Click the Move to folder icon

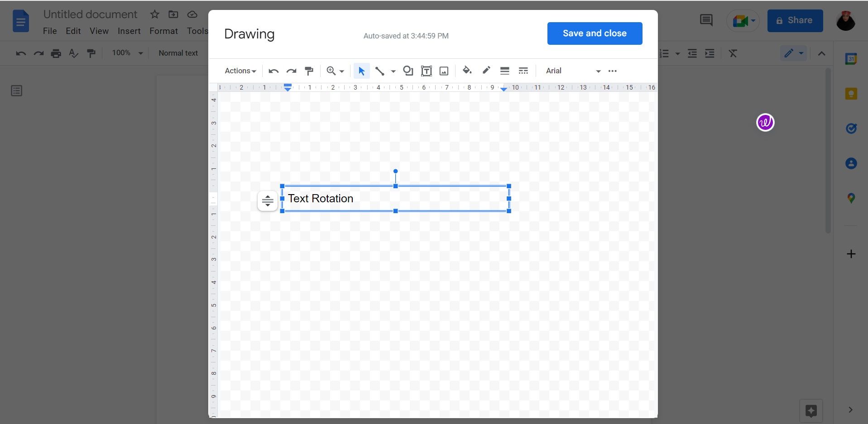click(x=173, y=14)
